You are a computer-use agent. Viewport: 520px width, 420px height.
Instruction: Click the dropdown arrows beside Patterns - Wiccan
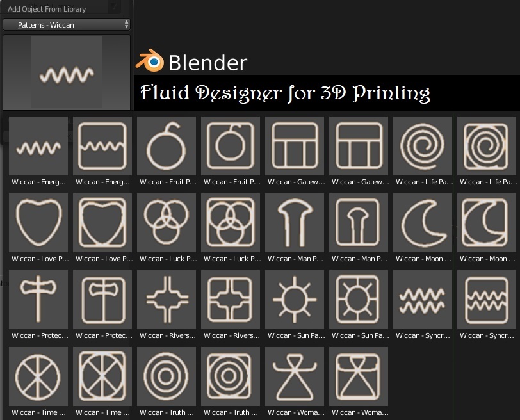click(126, 24)
